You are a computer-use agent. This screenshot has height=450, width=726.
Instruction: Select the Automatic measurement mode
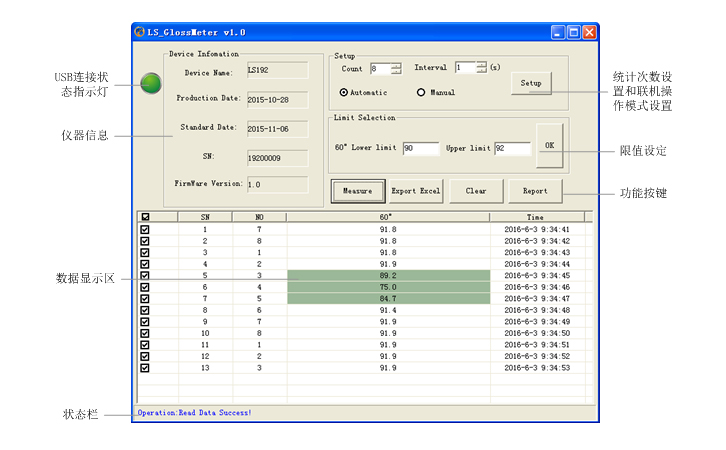[x=345, y=93]
